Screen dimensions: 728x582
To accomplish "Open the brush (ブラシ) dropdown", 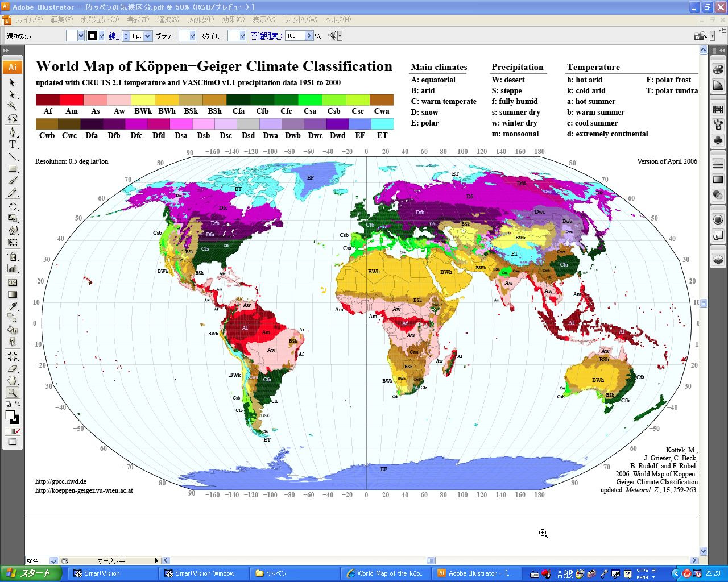I will [x=192, y=36].
